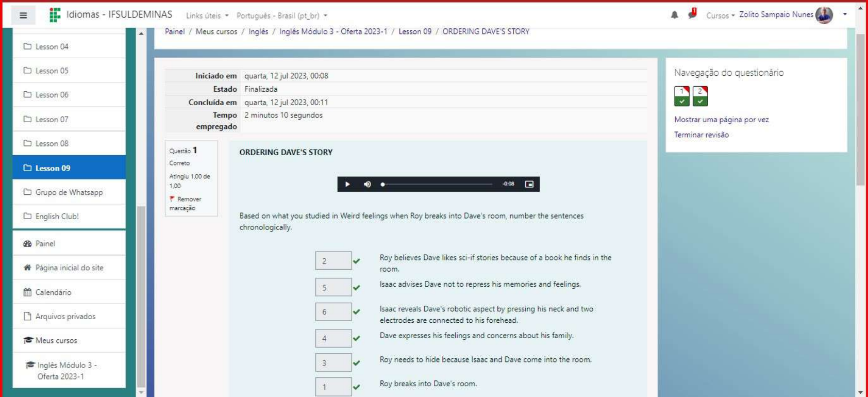The width and height of the screenshot is (868, 397).
Task: Select Lesson 08 in sidebar
Action: tap(52, 143)
